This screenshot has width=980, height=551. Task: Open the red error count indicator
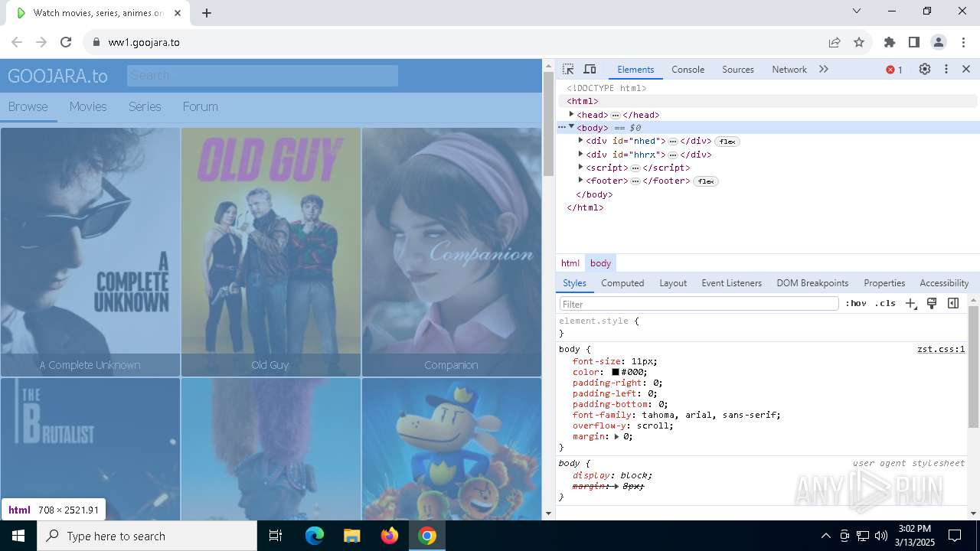[894, 70]
